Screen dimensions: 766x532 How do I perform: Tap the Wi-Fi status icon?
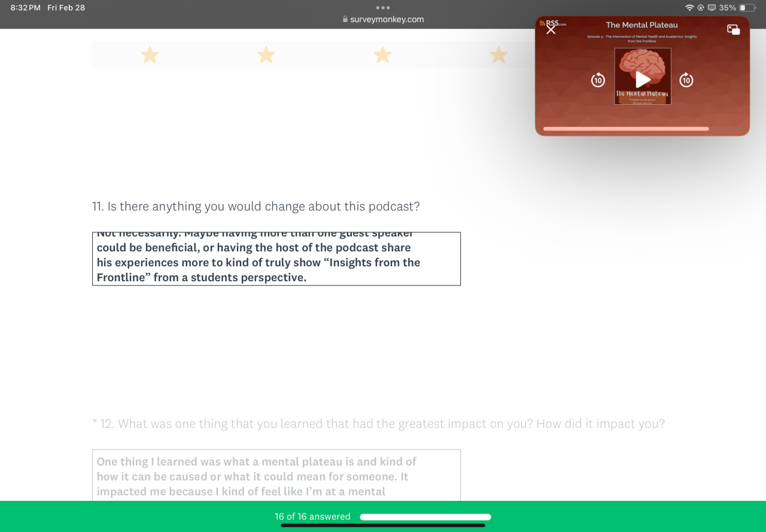[689, 8]
